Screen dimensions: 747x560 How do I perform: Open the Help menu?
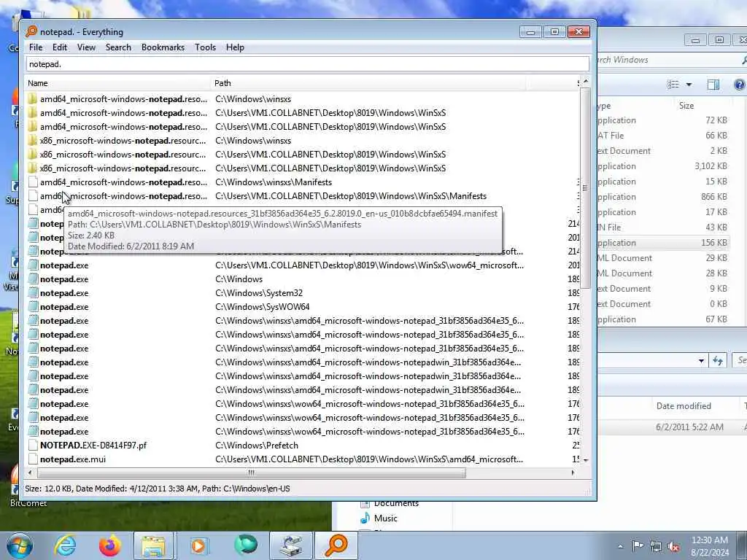(x=235, y=47)
